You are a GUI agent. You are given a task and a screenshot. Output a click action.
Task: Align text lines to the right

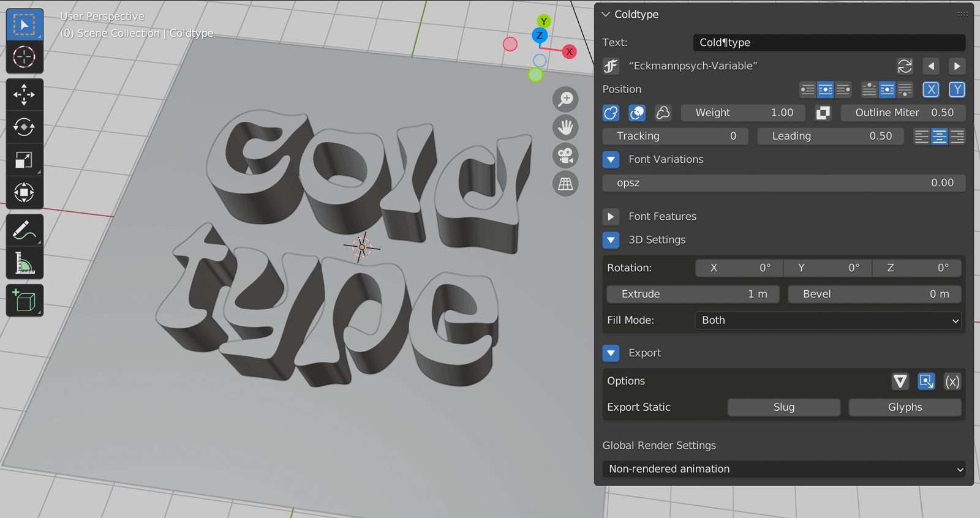957,137
